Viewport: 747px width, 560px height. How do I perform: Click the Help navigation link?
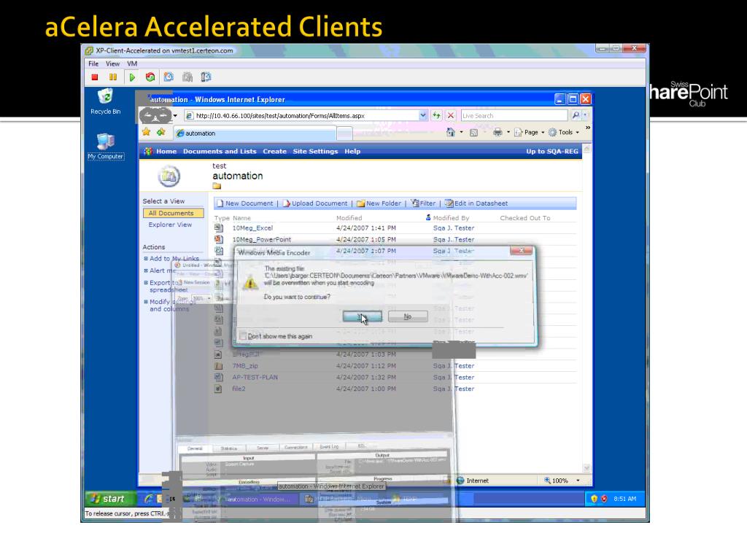click(x=352, y=152)
